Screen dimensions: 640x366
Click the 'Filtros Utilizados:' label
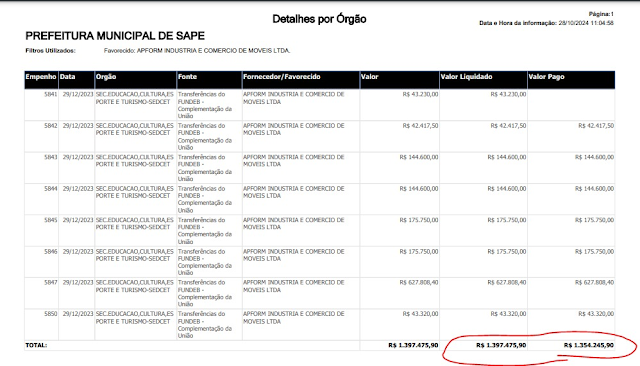(51, 51)
